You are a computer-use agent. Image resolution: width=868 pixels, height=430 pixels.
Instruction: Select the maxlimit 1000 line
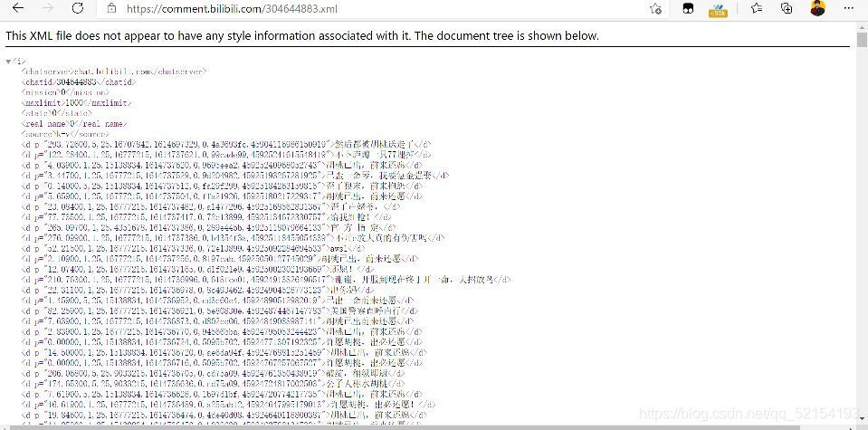coord(76,103)
